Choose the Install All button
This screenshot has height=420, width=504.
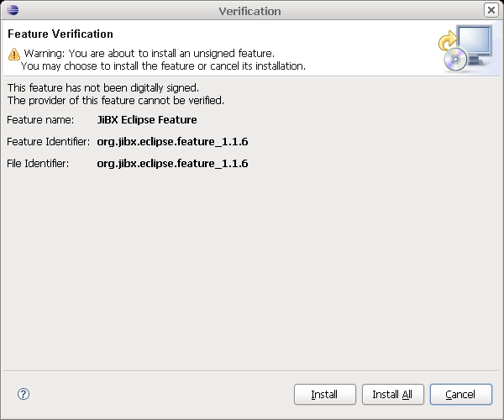pyautogui.click(x=392, y=394)
